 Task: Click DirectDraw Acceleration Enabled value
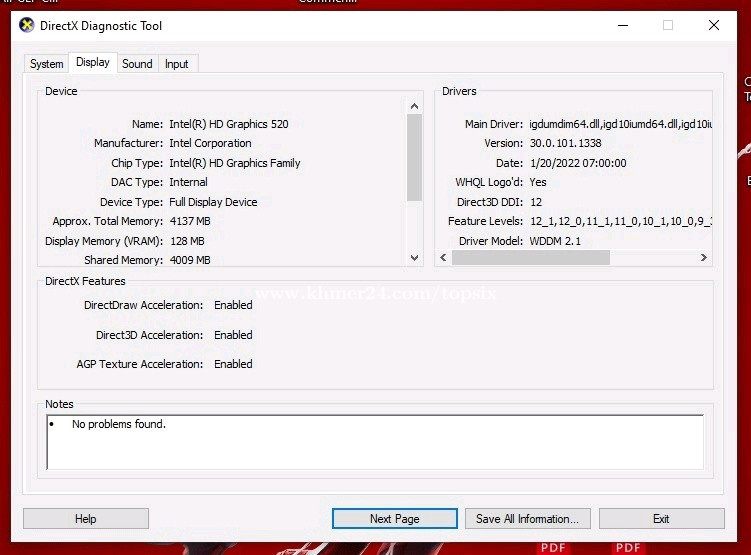233,305
